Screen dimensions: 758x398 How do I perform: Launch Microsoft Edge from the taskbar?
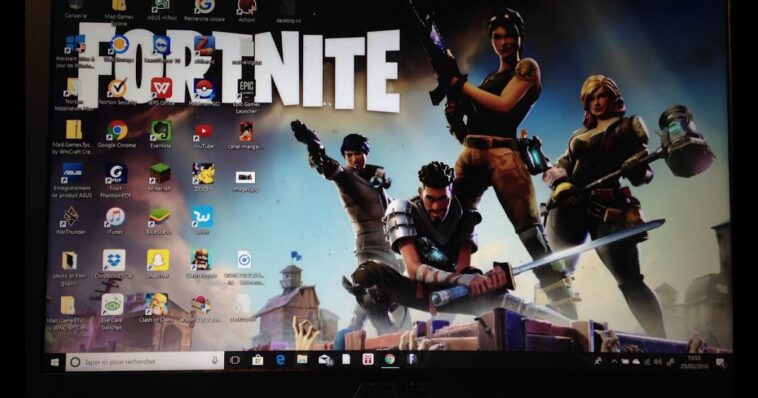(280, 360)
